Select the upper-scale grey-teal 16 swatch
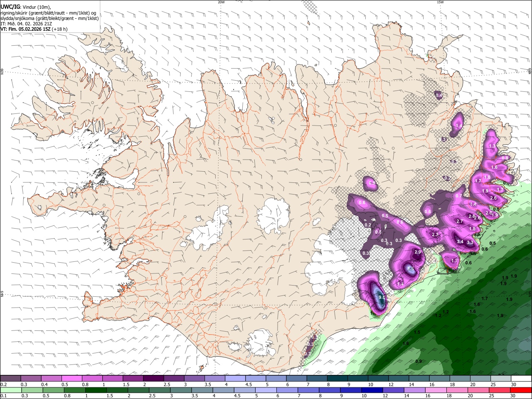This screenshot has width=532, height=399. tap(440, 378)
